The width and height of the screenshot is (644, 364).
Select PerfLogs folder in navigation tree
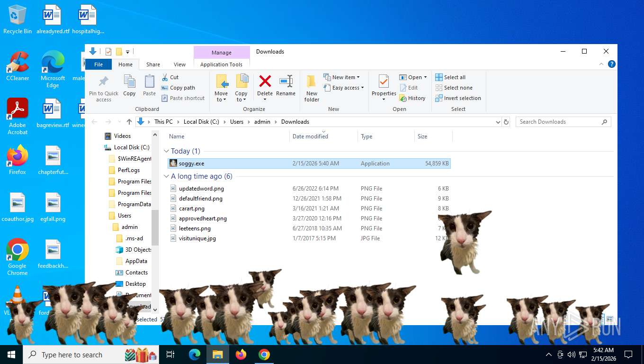[129, 170]
